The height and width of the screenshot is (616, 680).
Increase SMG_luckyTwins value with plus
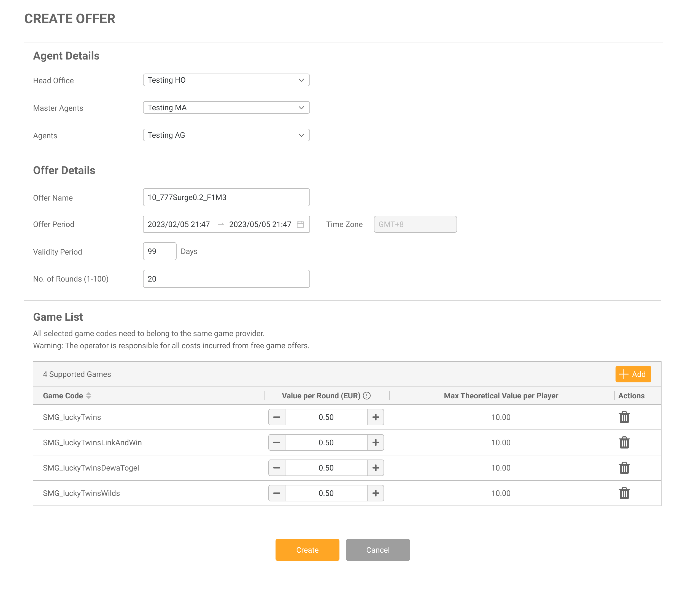[x=376, y=417]
